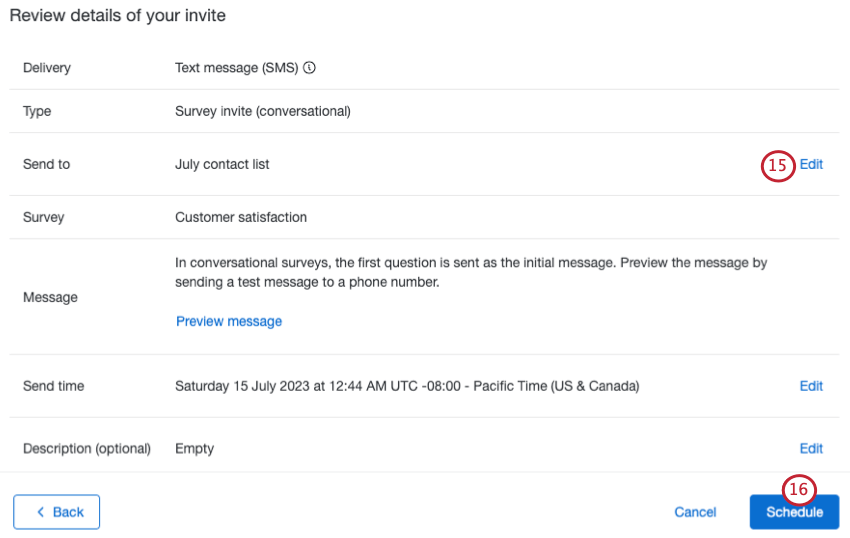Click the info icon beside Text message (SMS)
Image resolution: width=850 pixels, height=538 pixels.
pyautogui.click(x=309, y=68)
